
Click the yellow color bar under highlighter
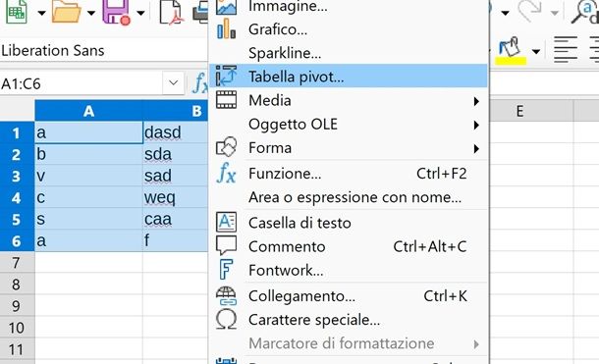[511, 61]
